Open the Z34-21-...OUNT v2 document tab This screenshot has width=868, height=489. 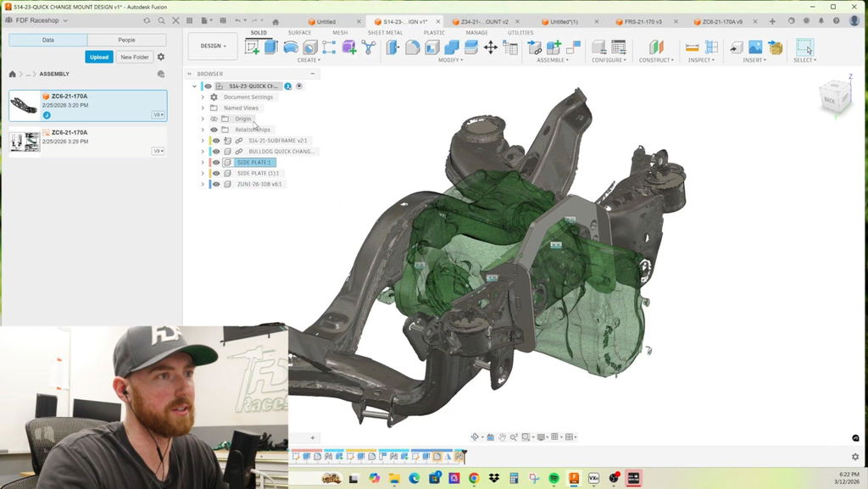click(484, 21)
